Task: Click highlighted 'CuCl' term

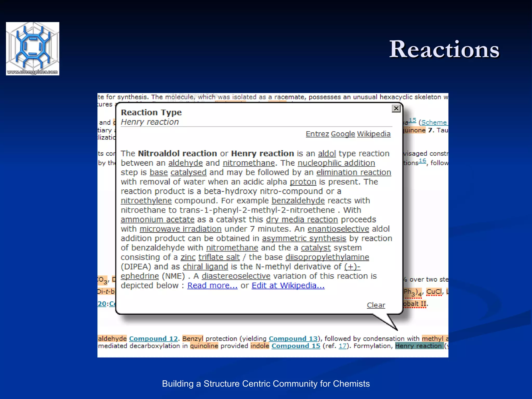Action: pos(434,292)
